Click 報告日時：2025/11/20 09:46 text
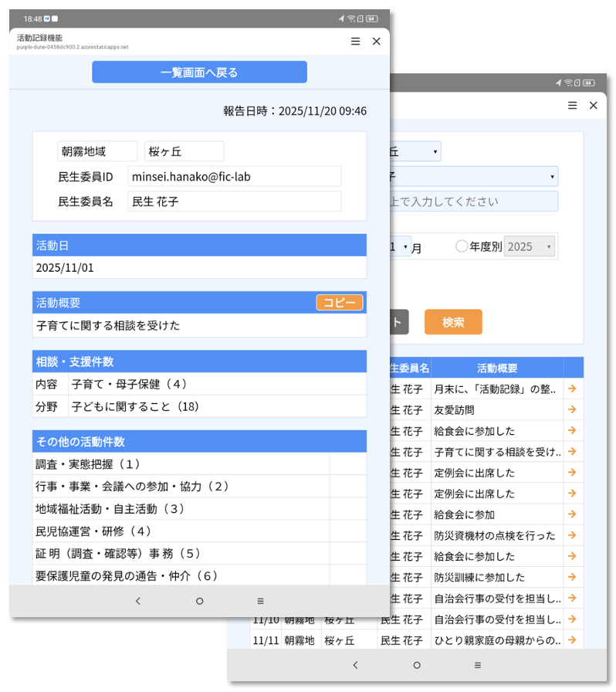Screen dimensions: 616x692 tap(295, 110)
